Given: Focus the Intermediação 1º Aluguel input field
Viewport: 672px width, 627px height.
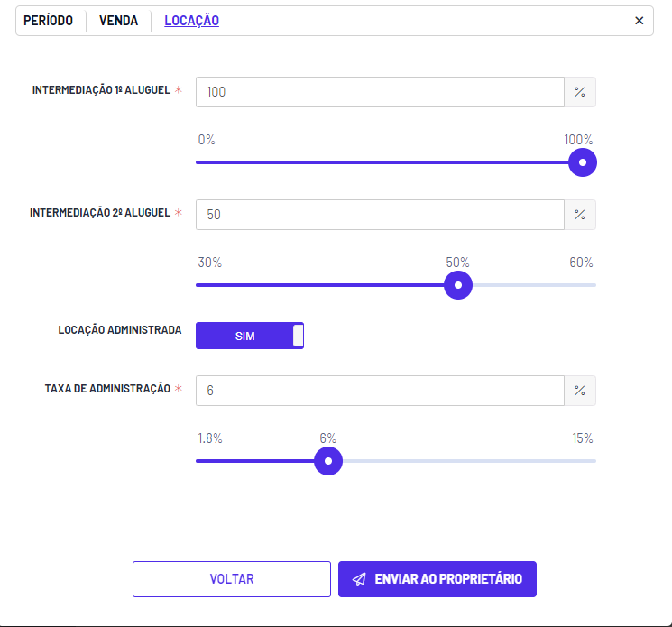Looking at the screenshot, I should point(380,92).
